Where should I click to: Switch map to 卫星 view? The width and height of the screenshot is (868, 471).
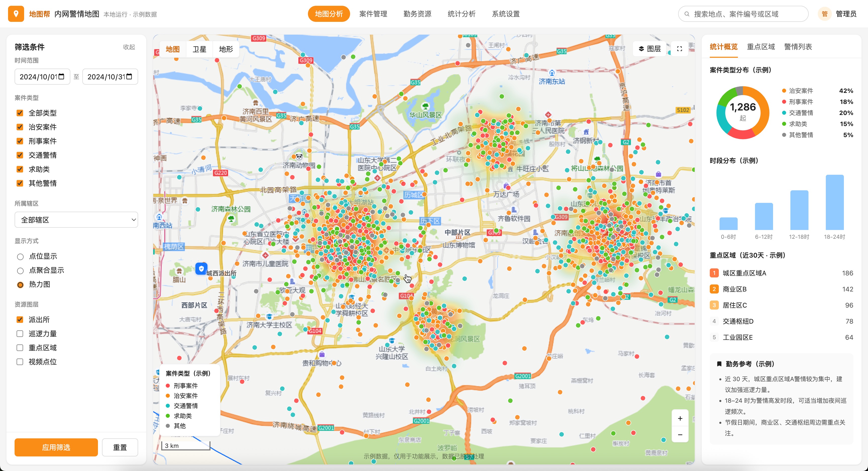tap(199, 49)
